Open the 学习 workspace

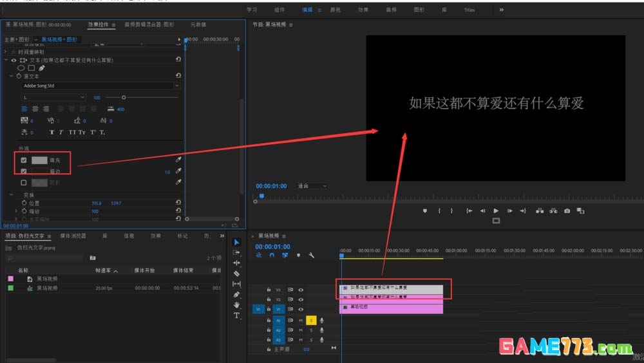tap(252, 10)
